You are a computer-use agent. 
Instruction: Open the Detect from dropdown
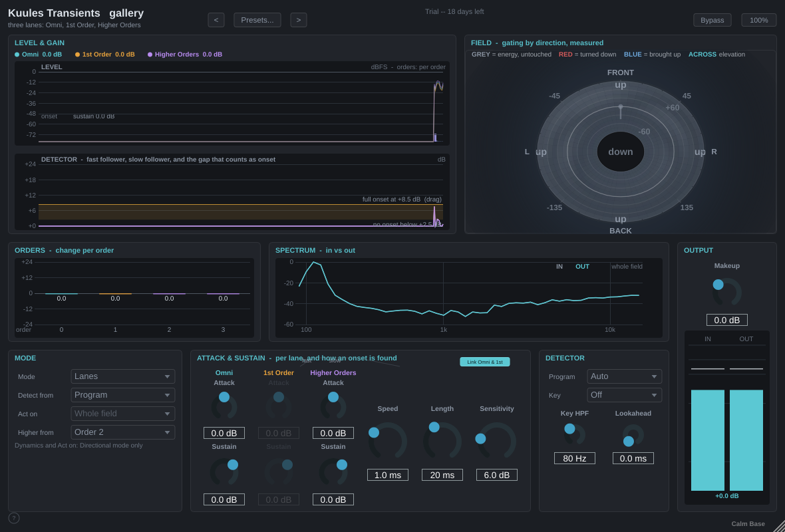(x=123, y=395)
